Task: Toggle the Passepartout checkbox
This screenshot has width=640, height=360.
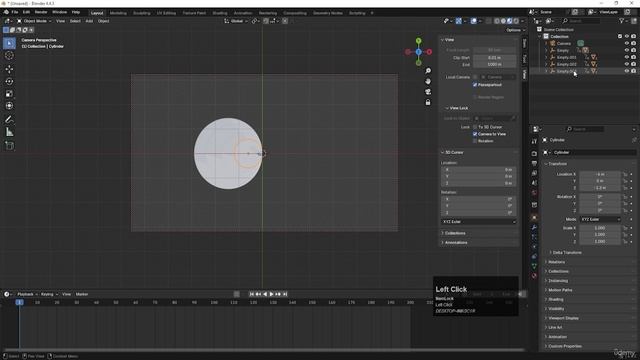Action: click(x=475, y=84)
